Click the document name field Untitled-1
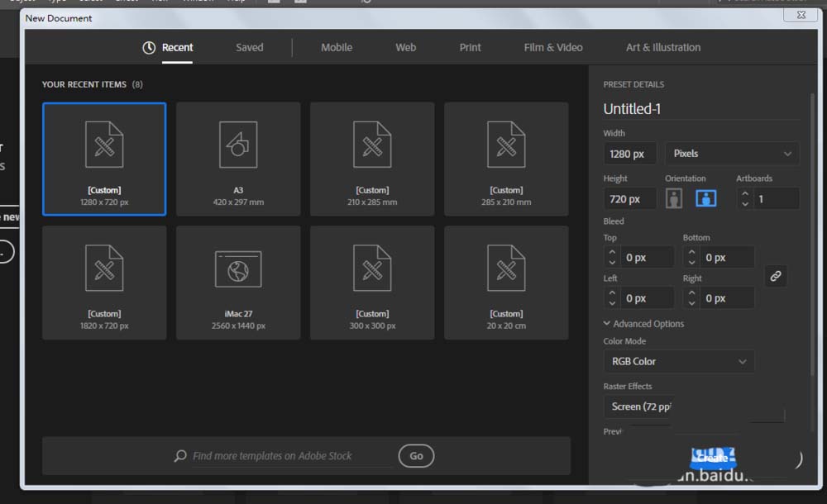The height and width of the screenshot is (504, 827). tap(701, 109)
